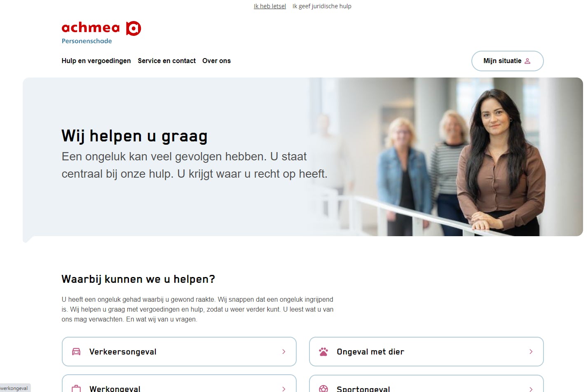This screenshot has height=392, width=588.
Task: Select Ik geef juridische hulp link
Action: [322, 6]
